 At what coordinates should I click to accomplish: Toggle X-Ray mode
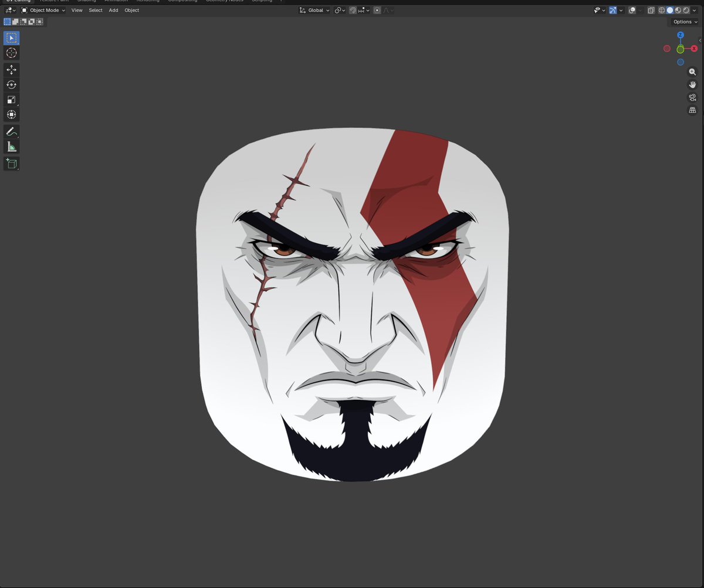651,11
